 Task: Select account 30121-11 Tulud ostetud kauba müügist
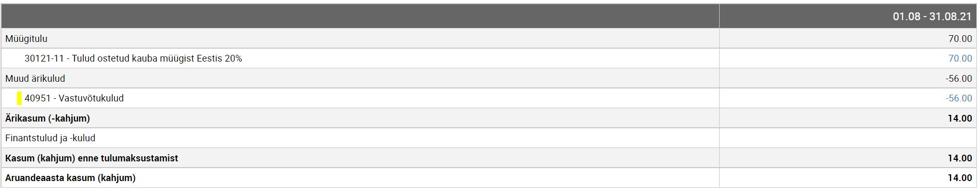(133, 58)
